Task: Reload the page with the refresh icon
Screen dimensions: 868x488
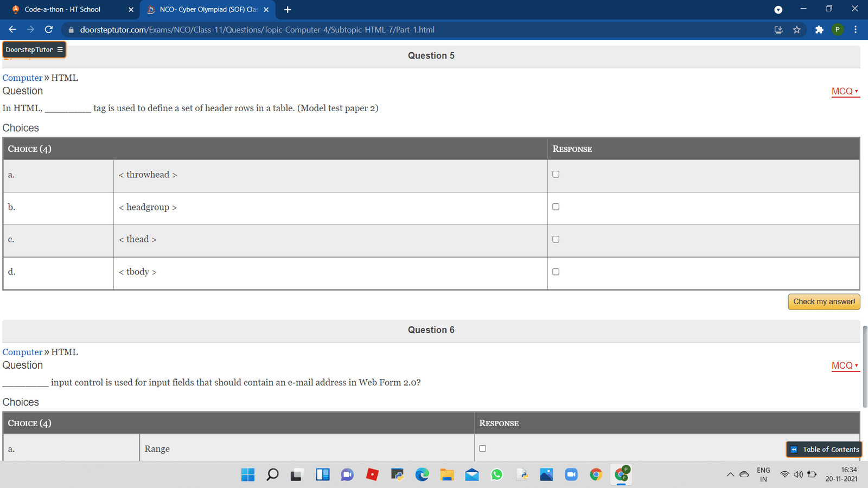Action: coord(49,30)
